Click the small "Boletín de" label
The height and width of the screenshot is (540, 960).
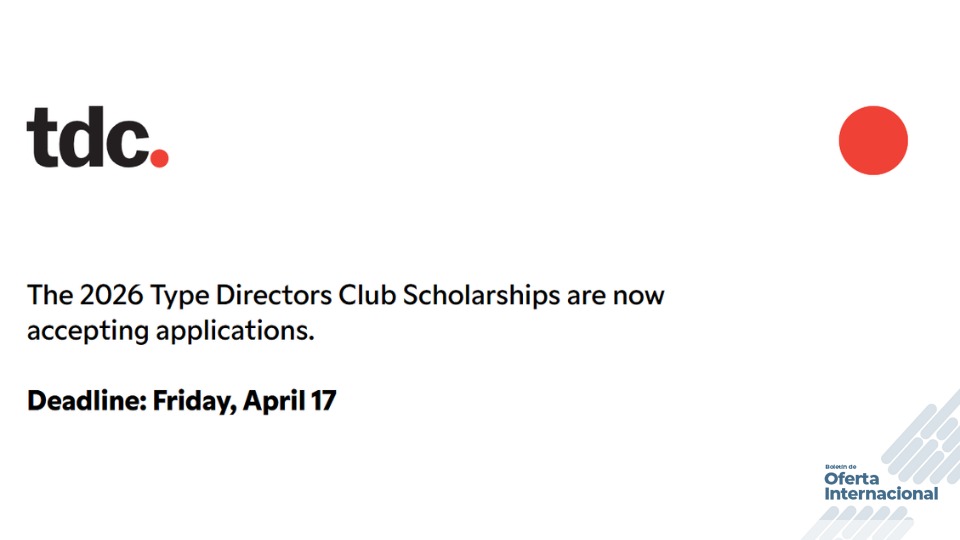point(841,467)
